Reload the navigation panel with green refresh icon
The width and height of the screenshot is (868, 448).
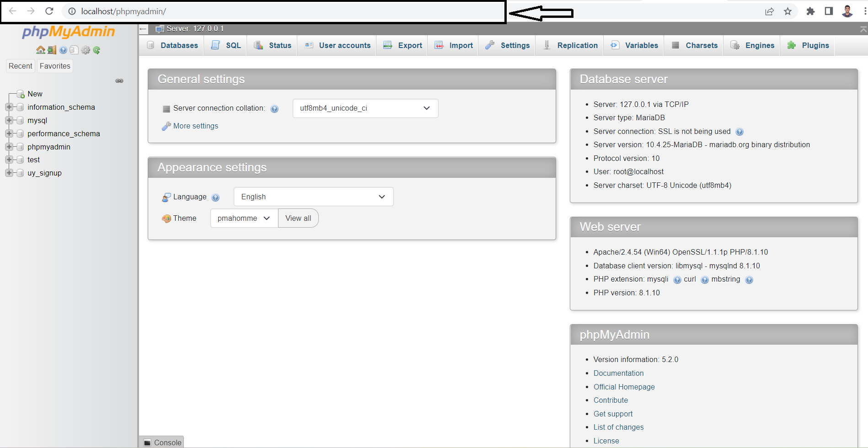point(96,50)
